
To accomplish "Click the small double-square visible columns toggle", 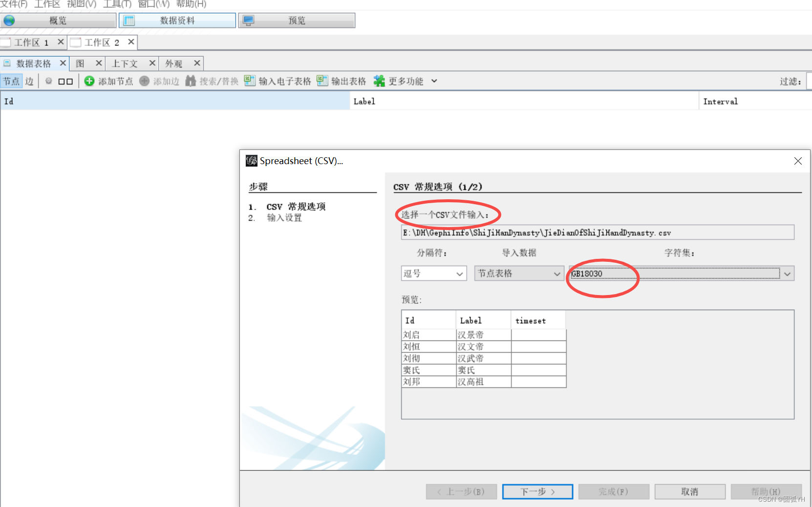I will tap(65, 81).
